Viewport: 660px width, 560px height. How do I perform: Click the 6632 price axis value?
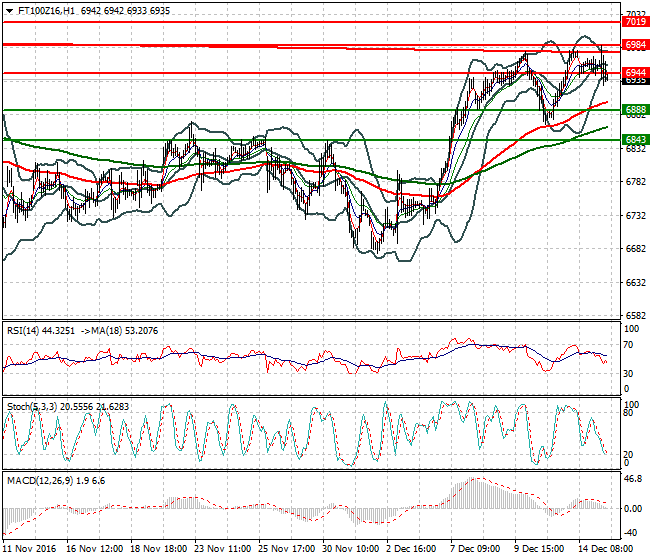[636, 283]
